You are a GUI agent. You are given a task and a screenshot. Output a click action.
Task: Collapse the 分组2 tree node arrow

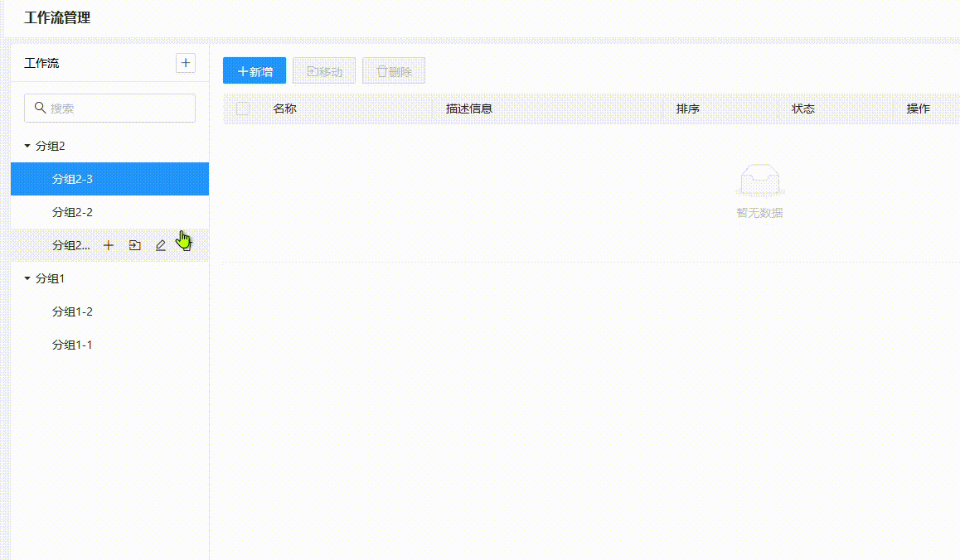[x=27, y=146]
